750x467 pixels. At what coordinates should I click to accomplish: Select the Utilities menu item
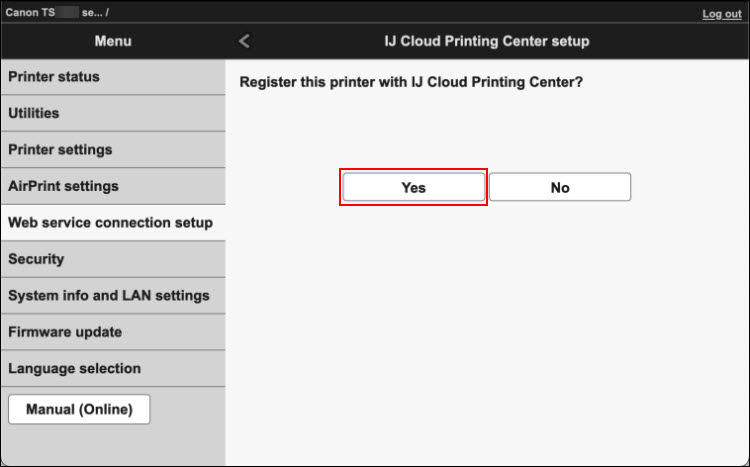(112, 113)
